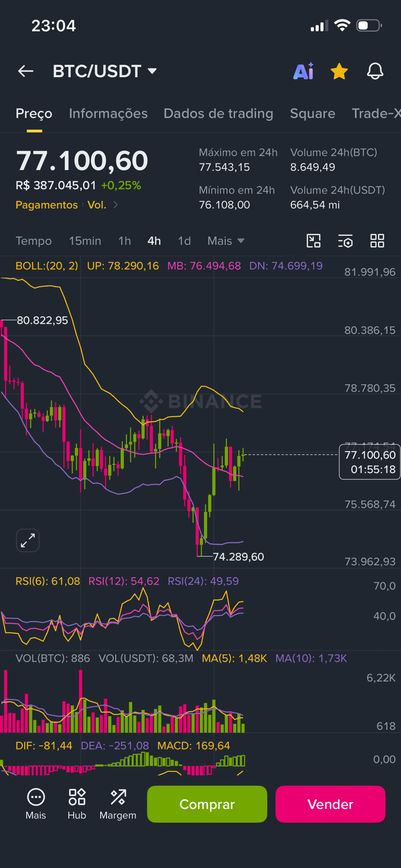Tap the MB: 76.494,68 value
The image size is (401, 868).
point(204,265)
